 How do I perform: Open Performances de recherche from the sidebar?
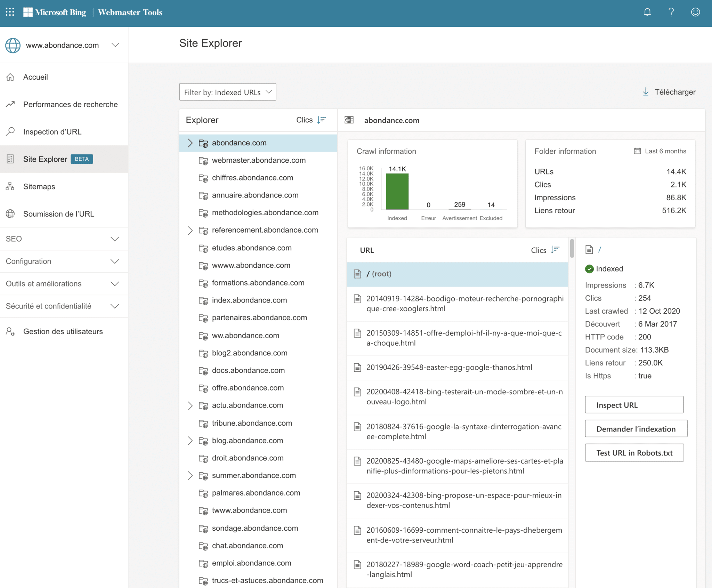tap(70, 104)
